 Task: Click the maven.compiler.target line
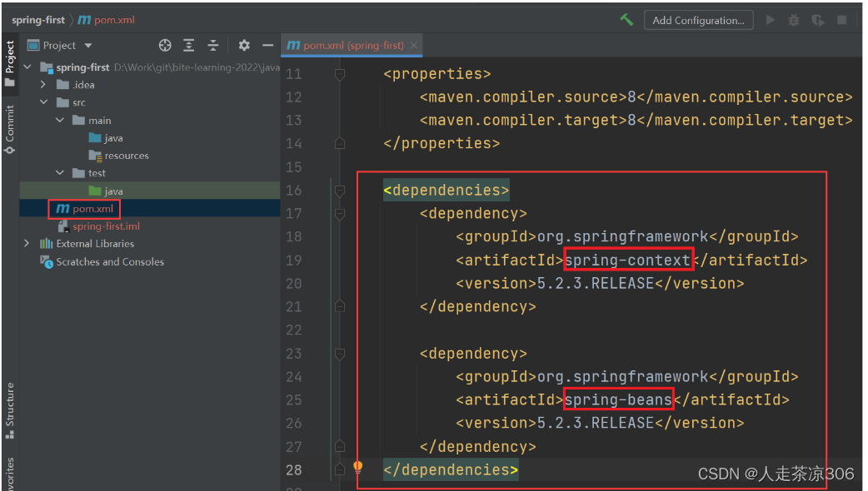636,120
